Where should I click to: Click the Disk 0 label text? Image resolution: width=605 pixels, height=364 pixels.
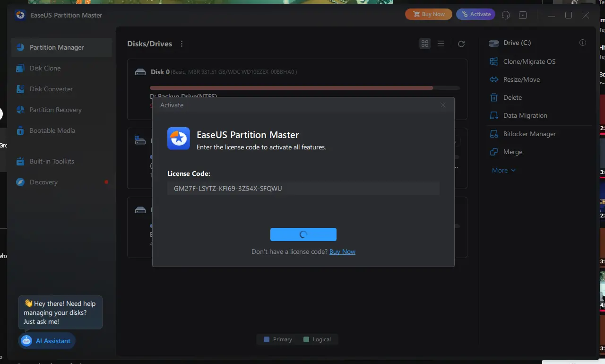pos(160,72)
